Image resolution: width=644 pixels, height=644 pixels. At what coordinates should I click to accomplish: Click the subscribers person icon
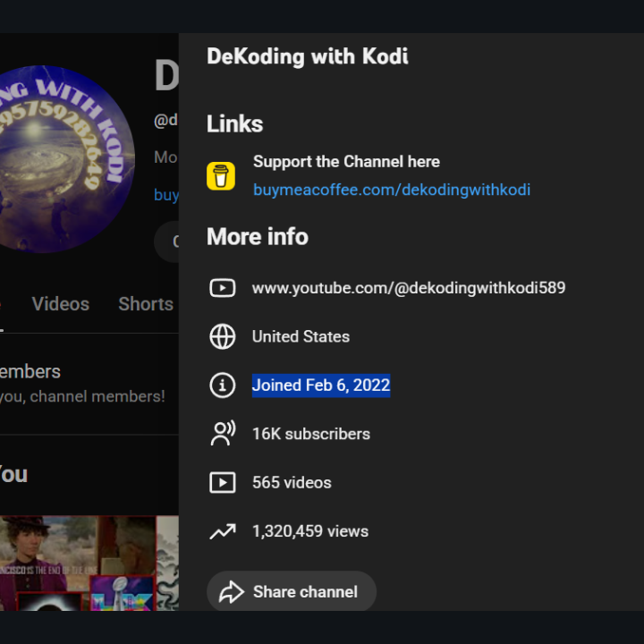tap(223, 433)
